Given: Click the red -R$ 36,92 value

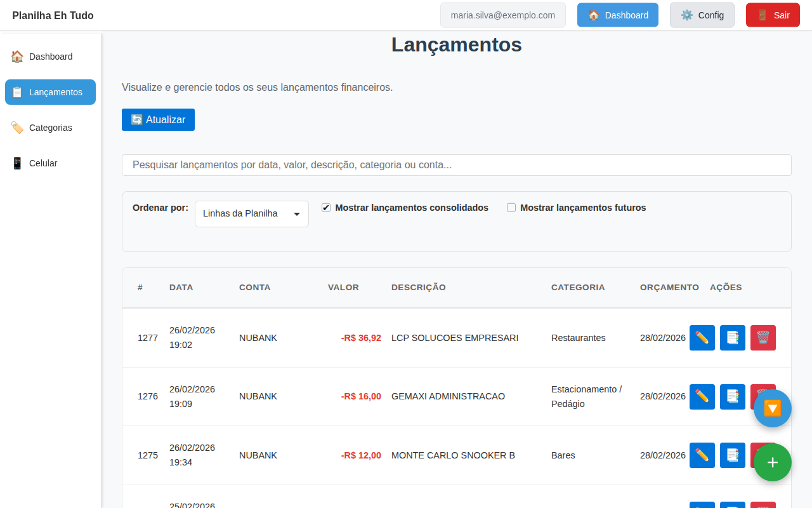Looking at the screenshot, I should 362,338.
